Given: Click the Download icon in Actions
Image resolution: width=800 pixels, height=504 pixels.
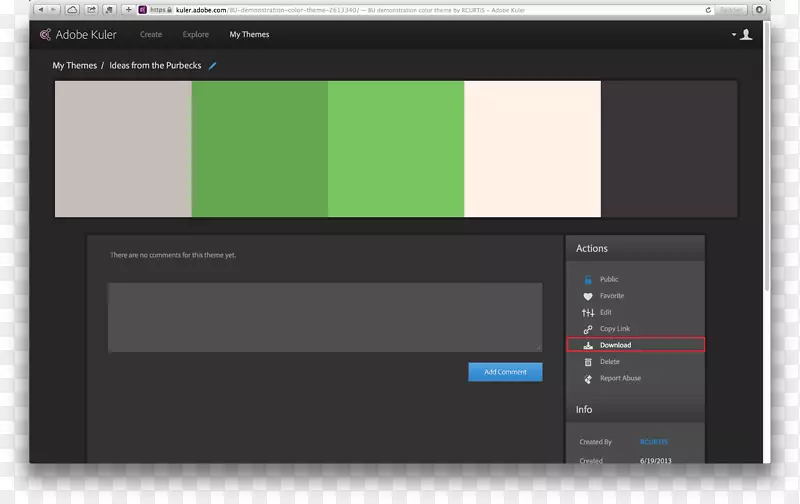Looking at the screenshot, I should pos(588,345).
